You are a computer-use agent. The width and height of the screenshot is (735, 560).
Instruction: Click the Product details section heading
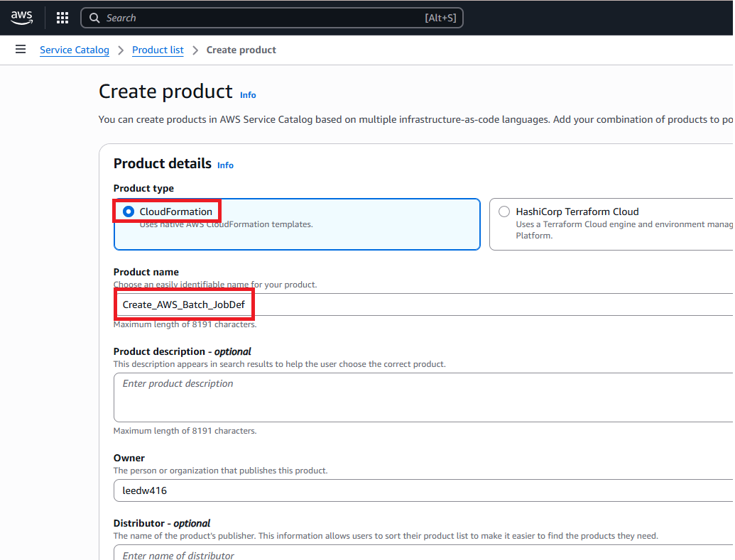coord(162,163)
